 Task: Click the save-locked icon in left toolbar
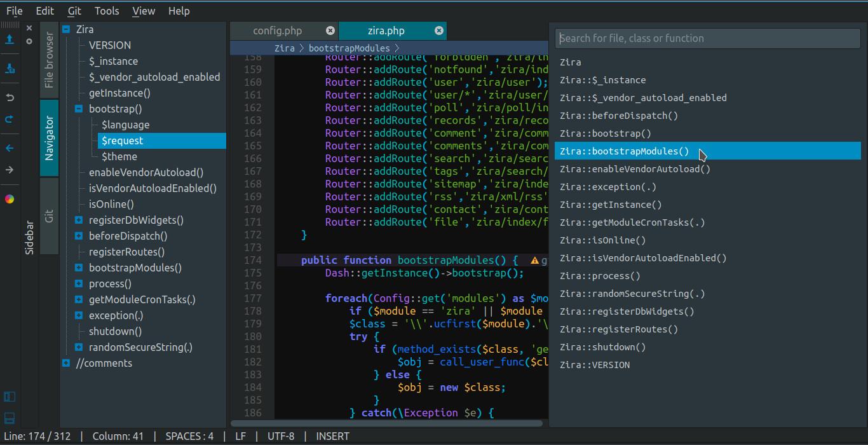pos(10,69)
